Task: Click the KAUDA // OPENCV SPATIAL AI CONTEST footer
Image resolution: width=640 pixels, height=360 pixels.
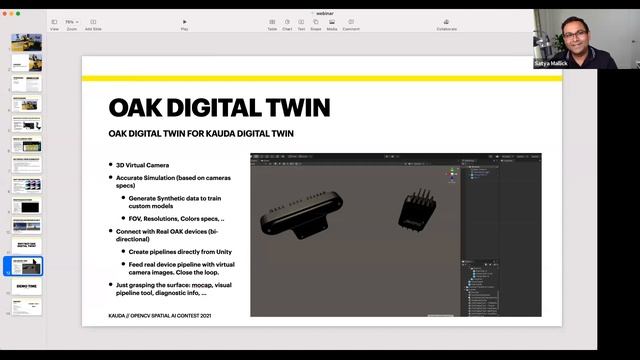Action: click(x=160, y=316)
